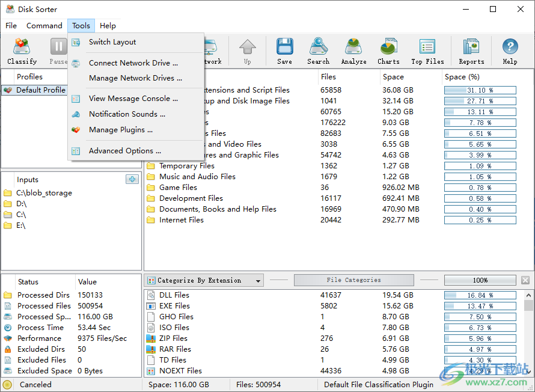
Task: Click the Switch Layout menu icon
Action: coord(76,42)
